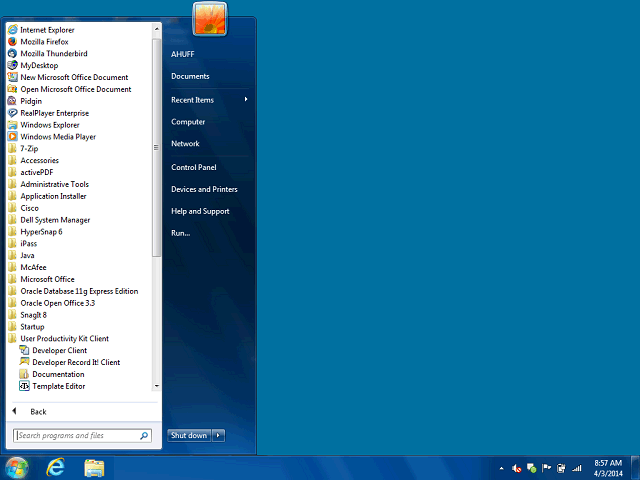The width and height of the screenshot is (640, 480).
Task: Open Windows Explorer from program list
Action: tap(49, 125)
